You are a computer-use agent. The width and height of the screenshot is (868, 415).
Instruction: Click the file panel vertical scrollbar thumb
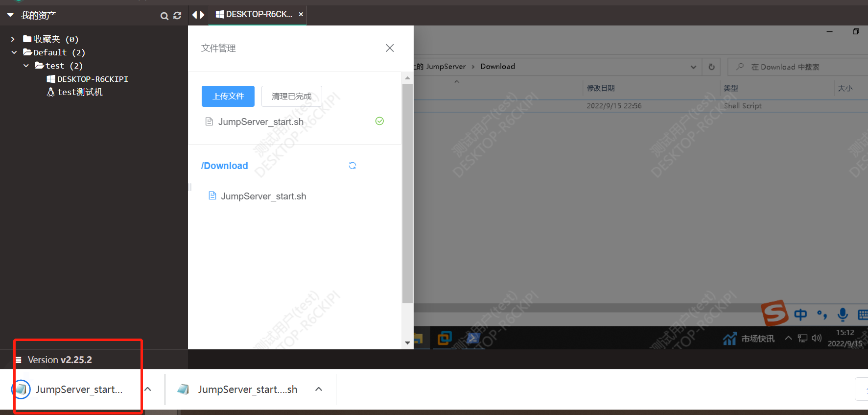click(407, 194)
